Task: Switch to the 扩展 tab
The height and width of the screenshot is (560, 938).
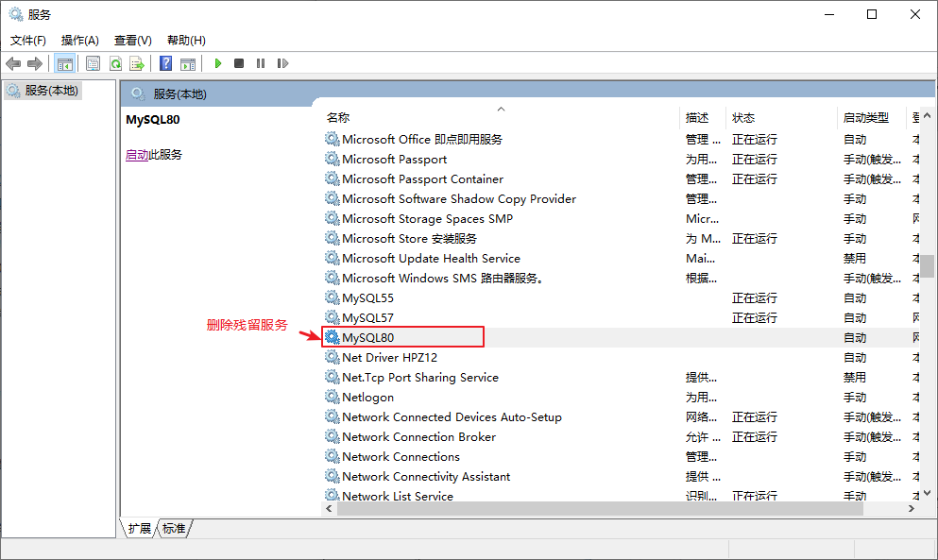Action: (x=140, y=528)
